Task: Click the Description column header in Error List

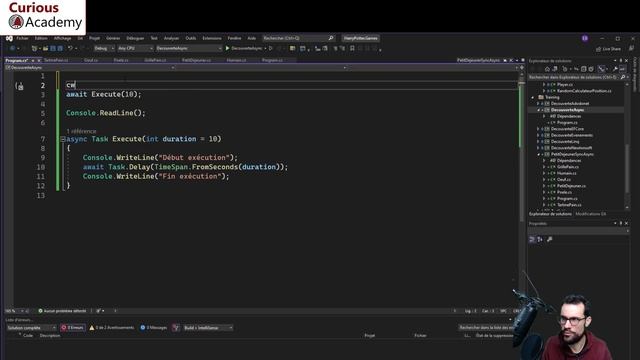Action: [x=50, y=336]
